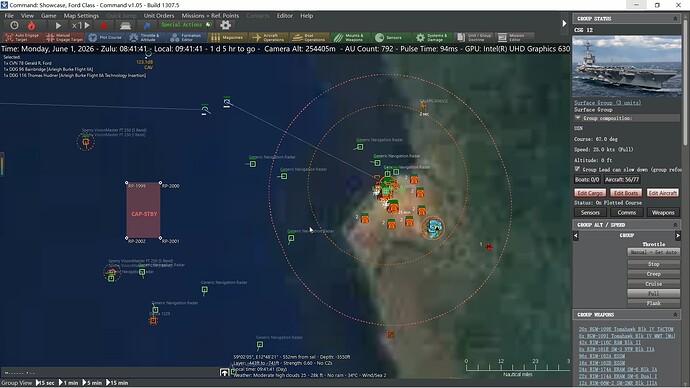Set time compression to 5 min
This screenshot has width=690, height=388.
[x=92, y=383]
